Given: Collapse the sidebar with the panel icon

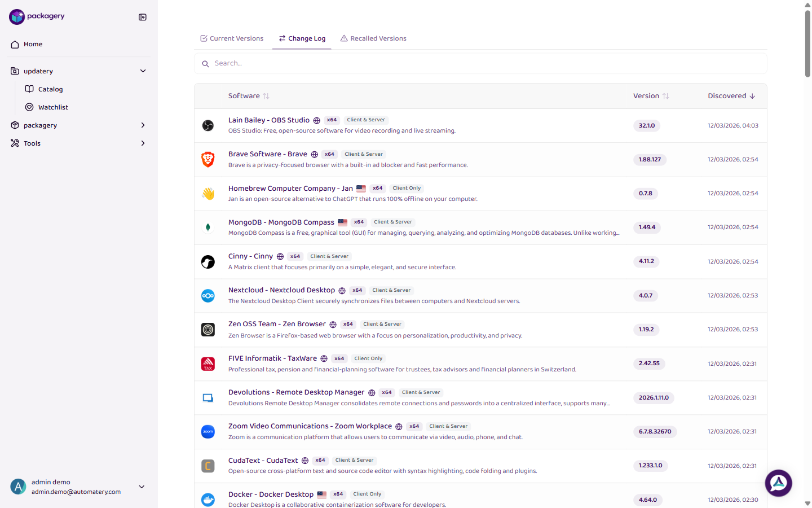Looking at the screenshot, I should 142,17.
